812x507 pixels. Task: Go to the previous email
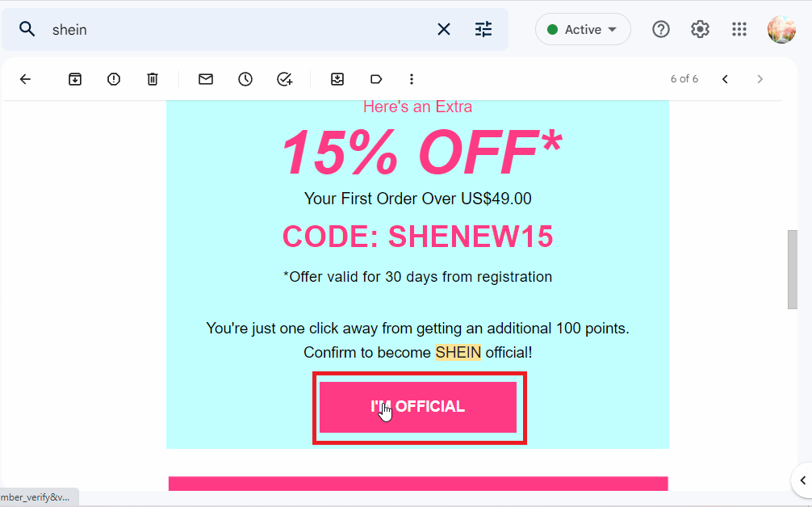tap(724, 78)
